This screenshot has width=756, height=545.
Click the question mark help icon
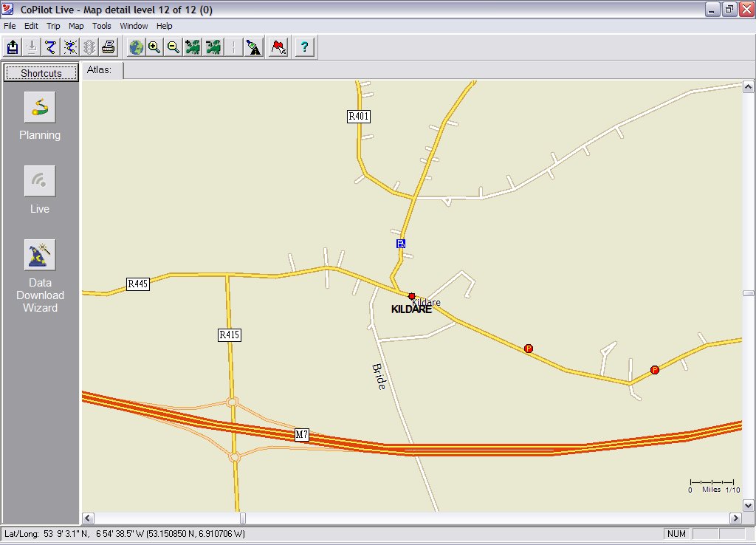pyautogui.click(x=304, y=47)
